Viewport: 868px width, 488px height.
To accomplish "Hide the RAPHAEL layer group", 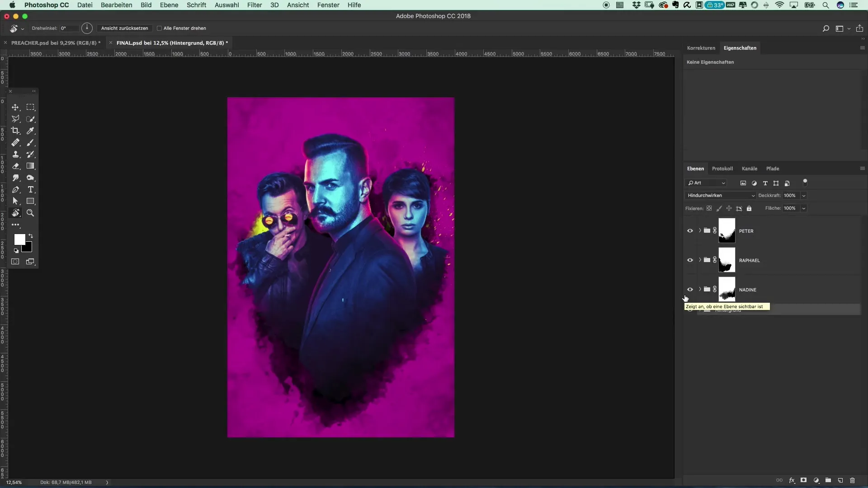I will click(x=690, y=260).
